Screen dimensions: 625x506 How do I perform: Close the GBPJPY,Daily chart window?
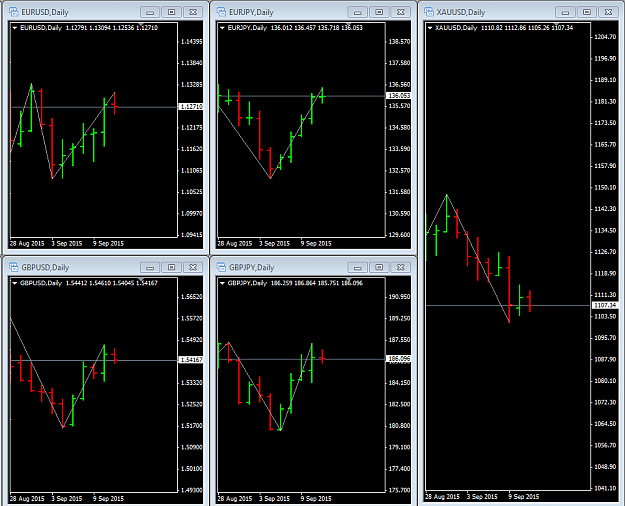[401, 267]
